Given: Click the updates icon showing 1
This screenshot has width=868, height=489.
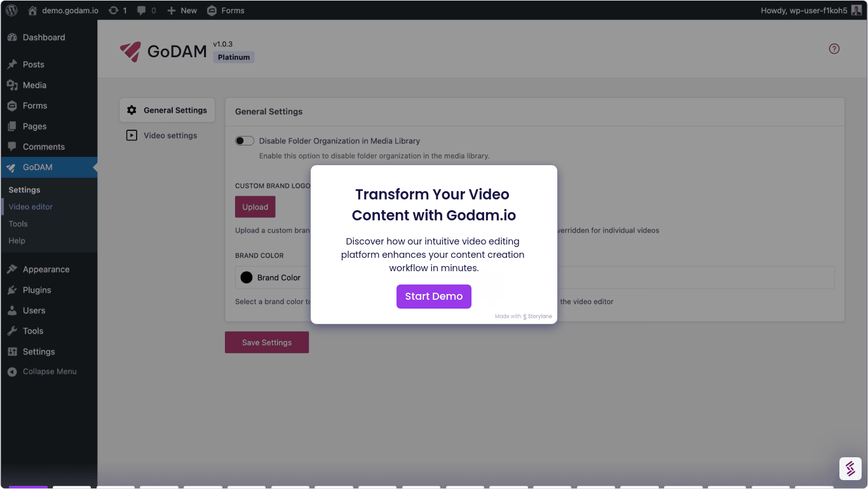Looking at the screenshot, I should [118, 10].
